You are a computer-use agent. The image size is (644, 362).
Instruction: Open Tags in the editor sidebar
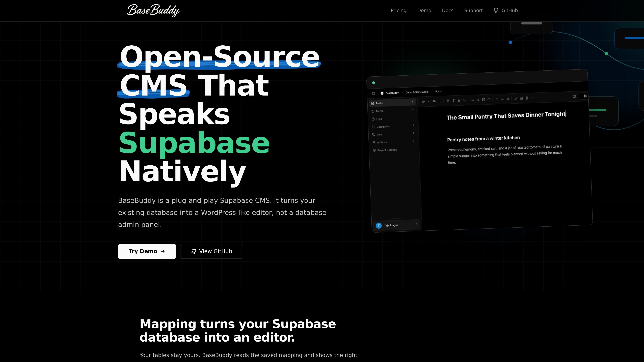pyautogui.click(x=393, y=134)
